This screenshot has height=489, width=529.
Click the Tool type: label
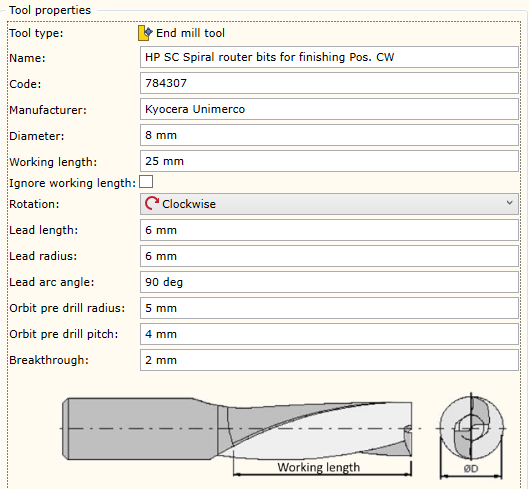[x=36, y=33]
